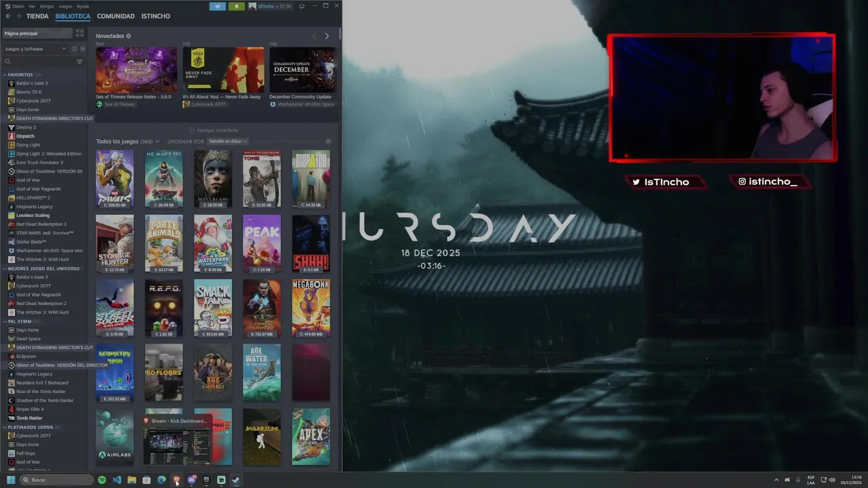Image resolution: width=868 pixels, height=488 pixels.
Task: Click the Brave browser taskbar icon
Action: tap(176, 480)
